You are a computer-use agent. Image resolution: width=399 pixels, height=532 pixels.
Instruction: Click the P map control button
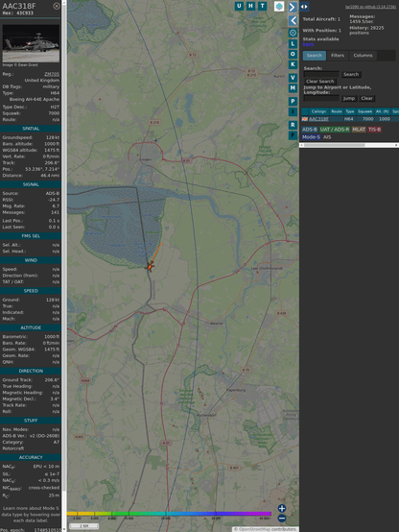pyautogui.click(x=293, y=101)
